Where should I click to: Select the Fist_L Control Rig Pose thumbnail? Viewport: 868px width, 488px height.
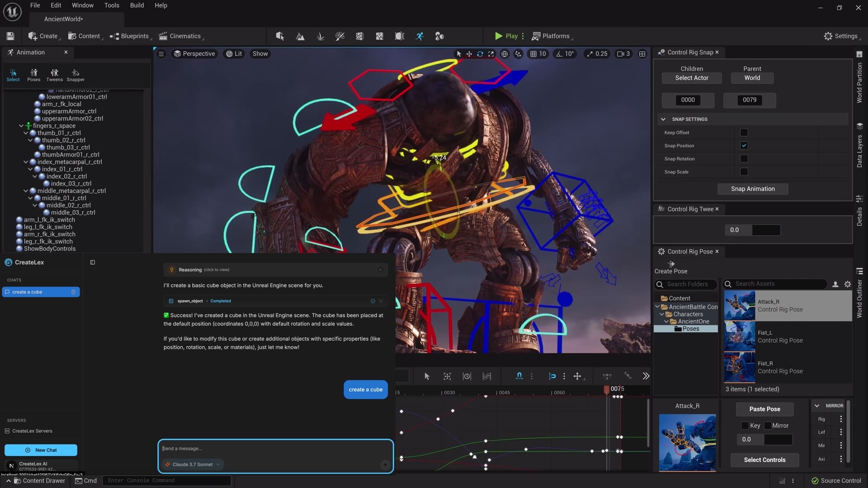[740, 336]
